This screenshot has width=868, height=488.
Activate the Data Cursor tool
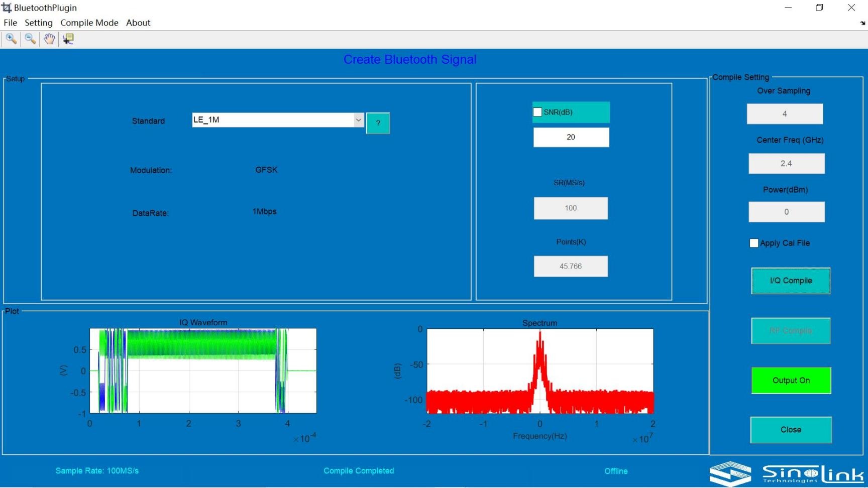pyautogui.click(x=68, y=39)
